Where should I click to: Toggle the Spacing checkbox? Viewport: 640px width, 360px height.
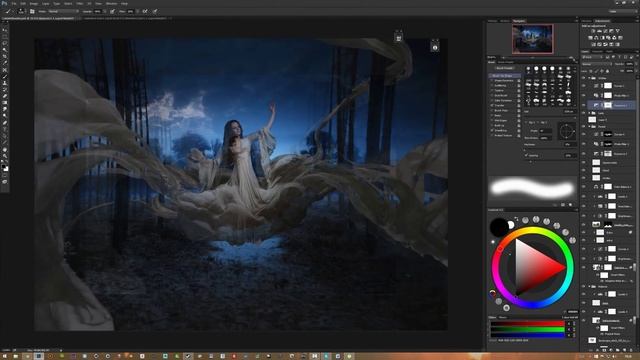coord(526,155)
